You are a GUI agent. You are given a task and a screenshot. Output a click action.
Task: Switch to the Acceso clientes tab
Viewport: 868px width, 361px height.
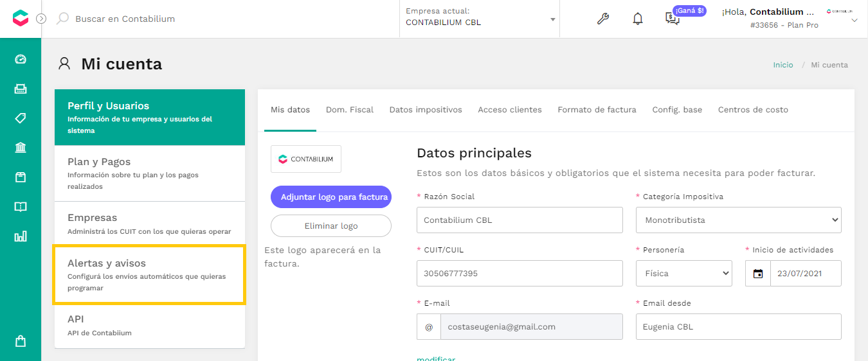coord(510,110)
